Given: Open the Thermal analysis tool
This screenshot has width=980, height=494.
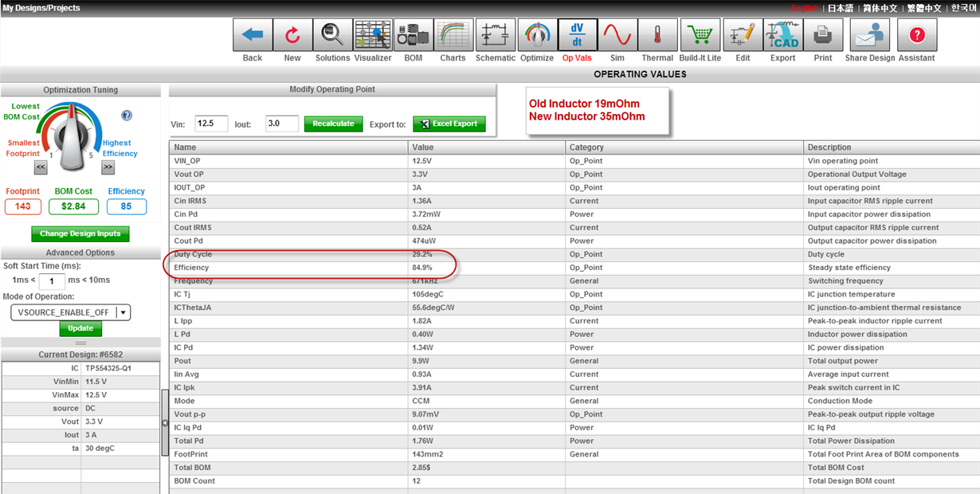Looking at the screenshot, I should pyautogui.click(x=657, y=35).
